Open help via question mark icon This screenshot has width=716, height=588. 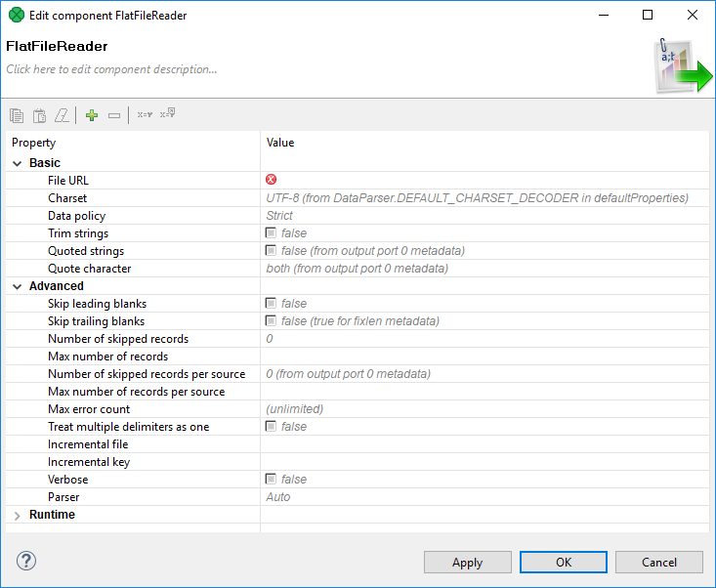click(x=26, y=561)
